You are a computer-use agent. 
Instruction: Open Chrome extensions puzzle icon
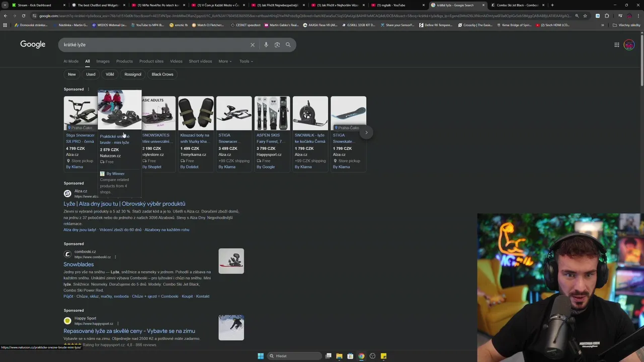[607, 16]
